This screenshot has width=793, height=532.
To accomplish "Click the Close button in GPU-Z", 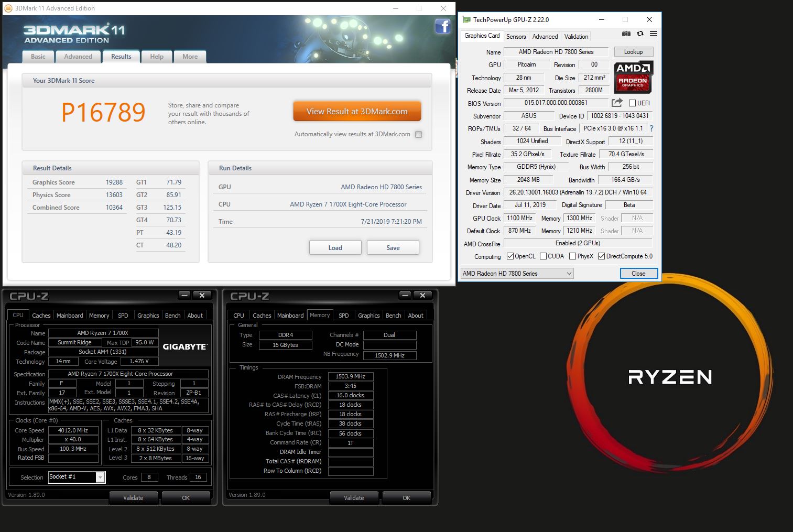I will [x=638, y=273].
